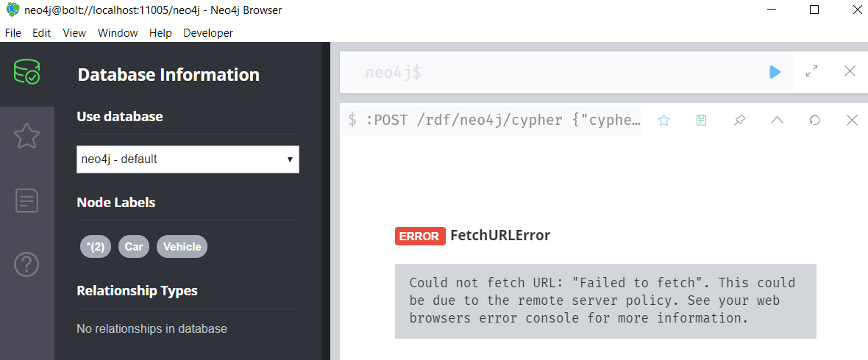This screenshot has width=868, height=360.
Task: Clear the editor with the X icon
Action: pyautogui.click(x=850, y=71)
